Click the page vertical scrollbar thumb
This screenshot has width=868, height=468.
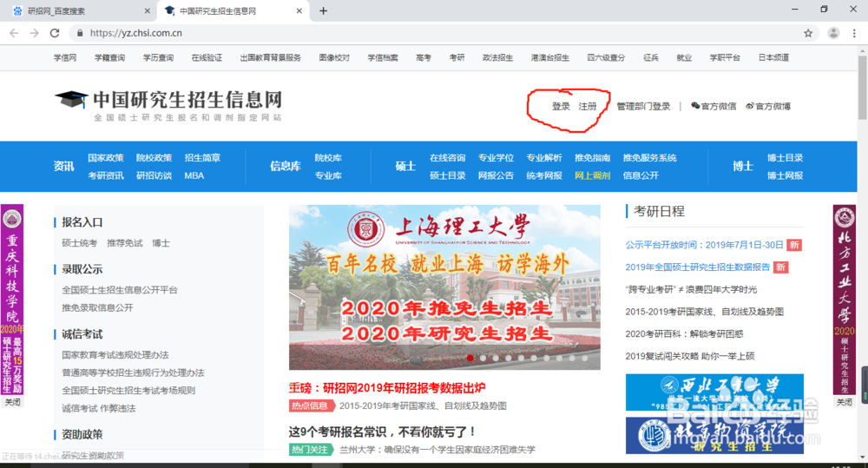coord(863,88)
